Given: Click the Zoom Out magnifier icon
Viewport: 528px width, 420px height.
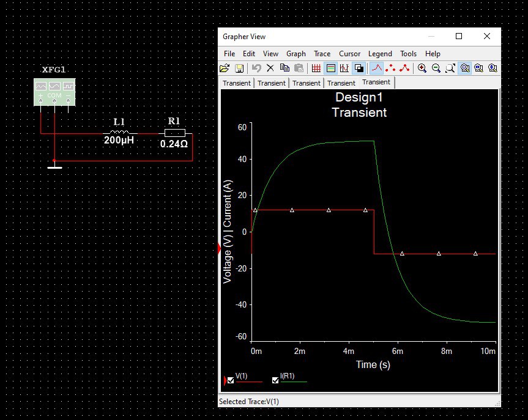Looking at the screenshot, I should 436,68.
